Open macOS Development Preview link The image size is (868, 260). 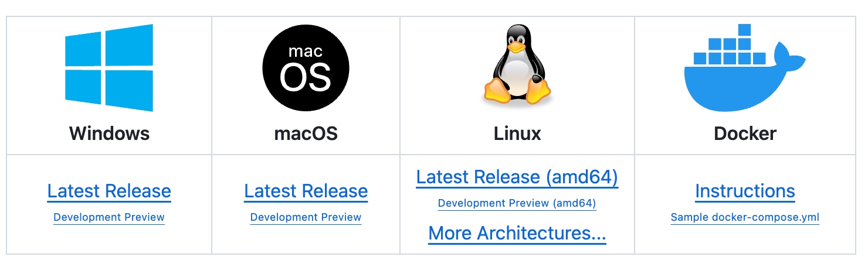pos(306,217)
